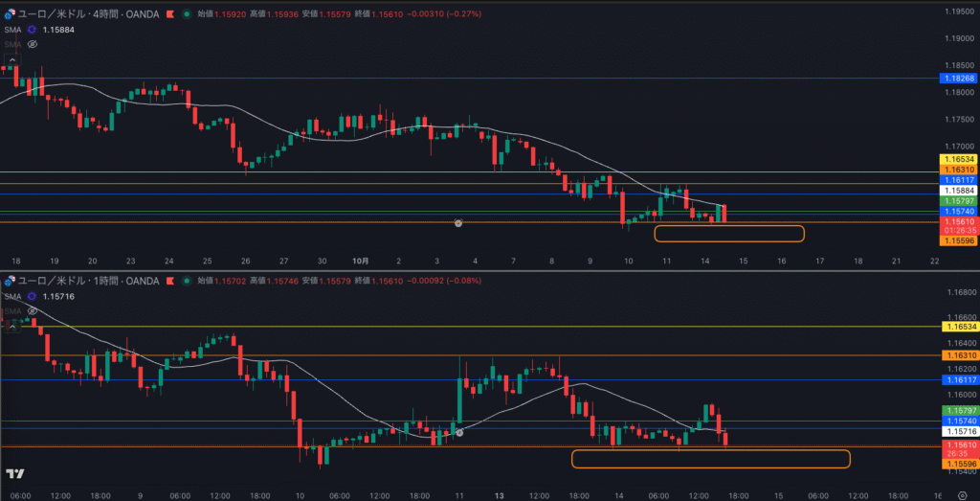Click the event marker icon on the 1-hour chart

coord(458,433)
